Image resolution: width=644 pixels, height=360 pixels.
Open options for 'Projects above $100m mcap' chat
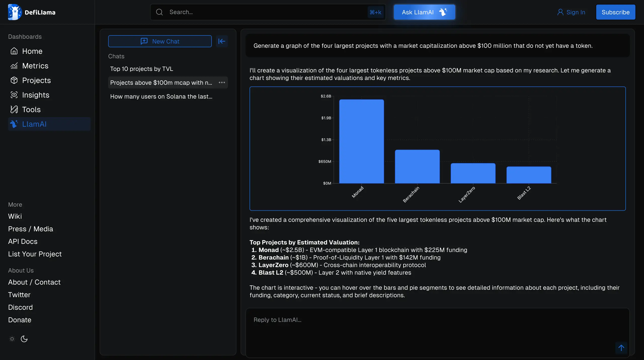coord(222,82)
